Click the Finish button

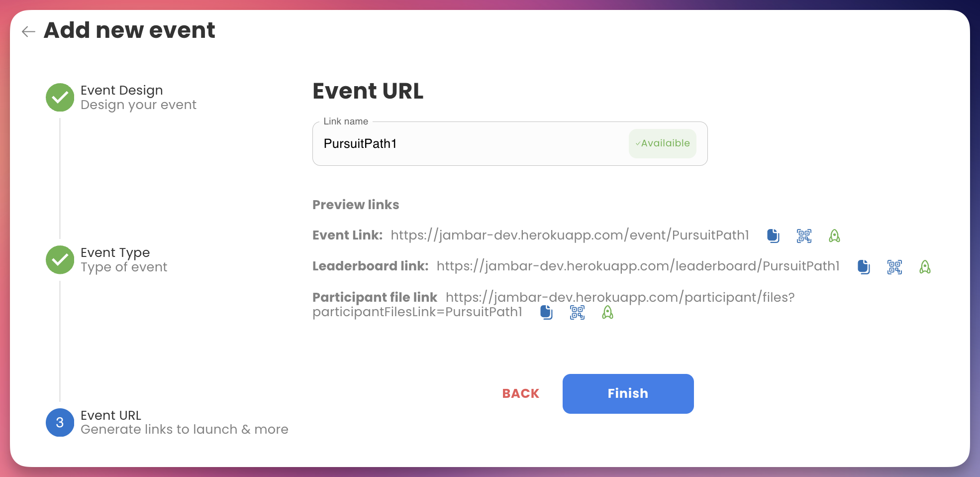tap(628, 393)
